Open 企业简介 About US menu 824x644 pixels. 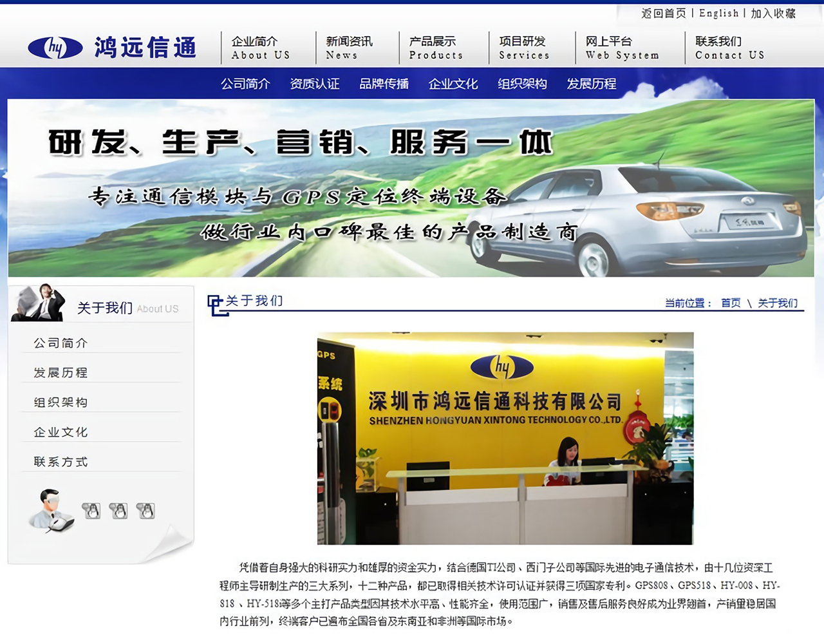pyautogui.click(x=261, y=48)
